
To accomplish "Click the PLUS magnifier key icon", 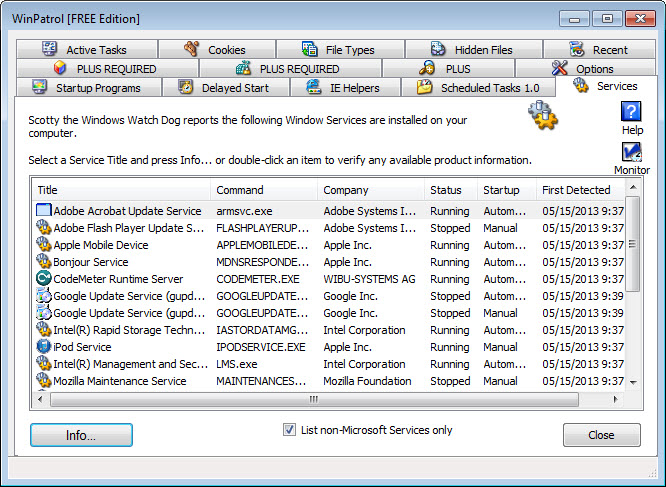I will pos(427,68).
